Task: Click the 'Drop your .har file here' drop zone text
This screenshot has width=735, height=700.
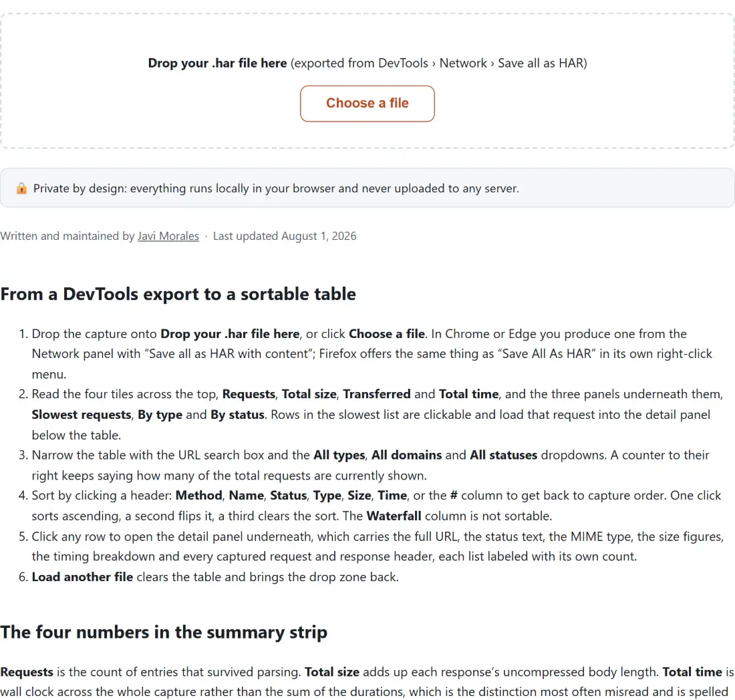Action: click(x=217, y=63)
